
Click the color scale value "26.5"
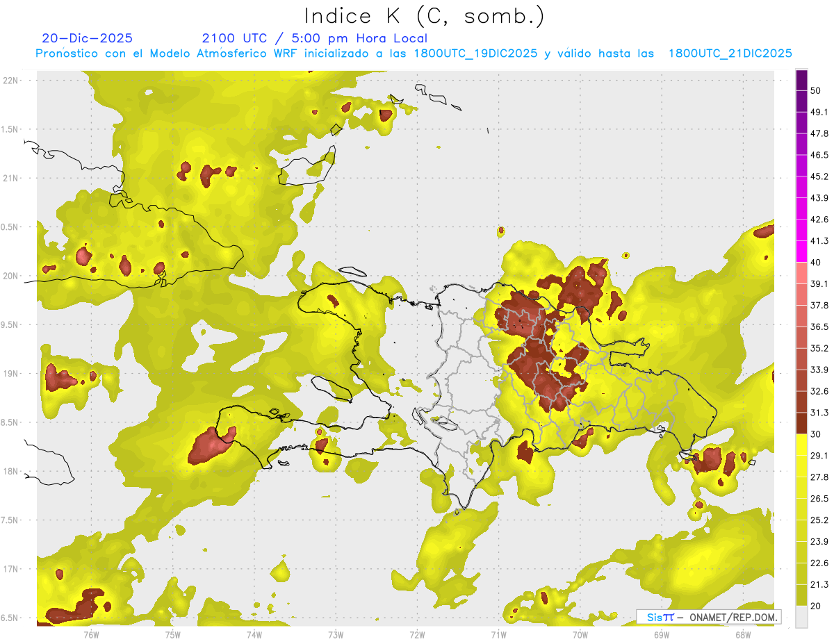pyautogui.click(x=819, y=499)
